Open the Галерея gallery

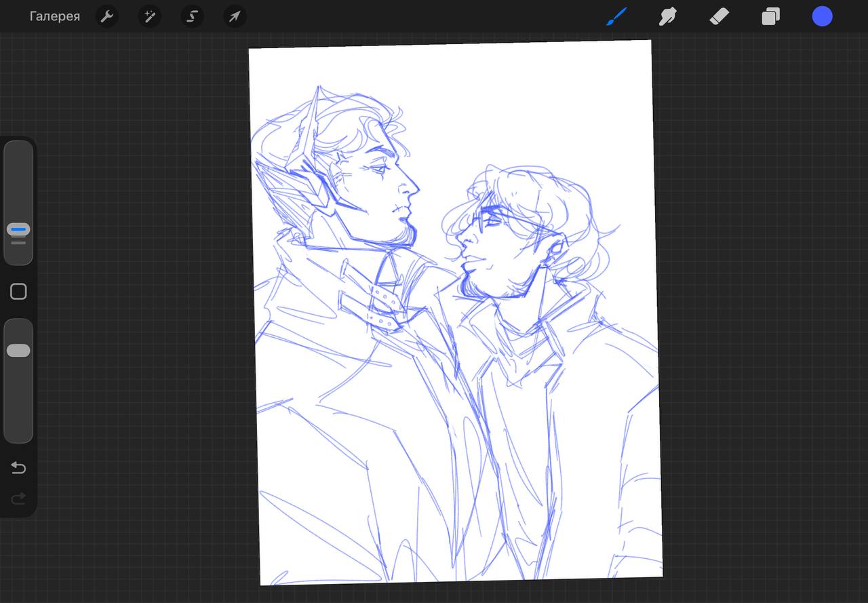click(x=55, y=16)
